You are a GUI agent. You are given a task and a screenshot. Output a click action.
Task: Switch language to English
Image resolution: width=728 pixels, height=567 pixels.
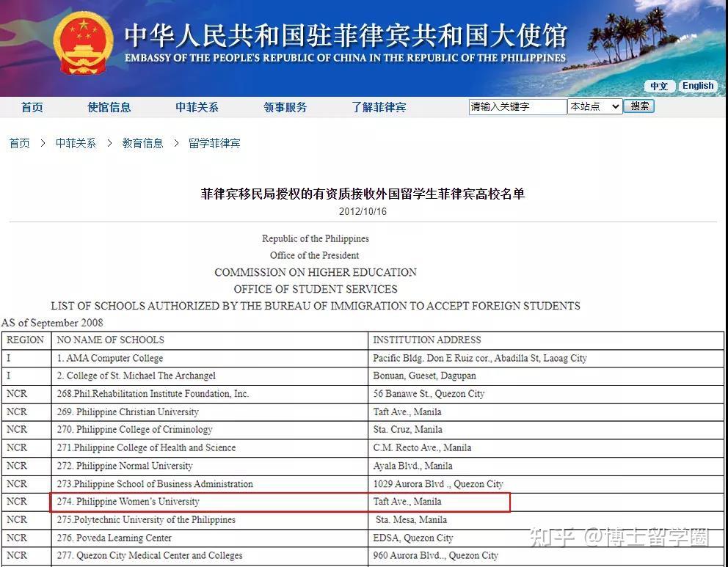[x=698, y=86]
